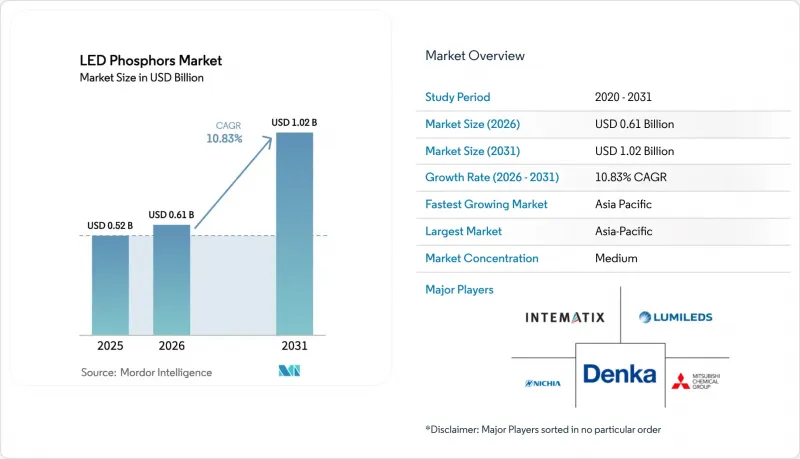Click the 'USD 0.52 B' bar label

(x=110, y=225)
